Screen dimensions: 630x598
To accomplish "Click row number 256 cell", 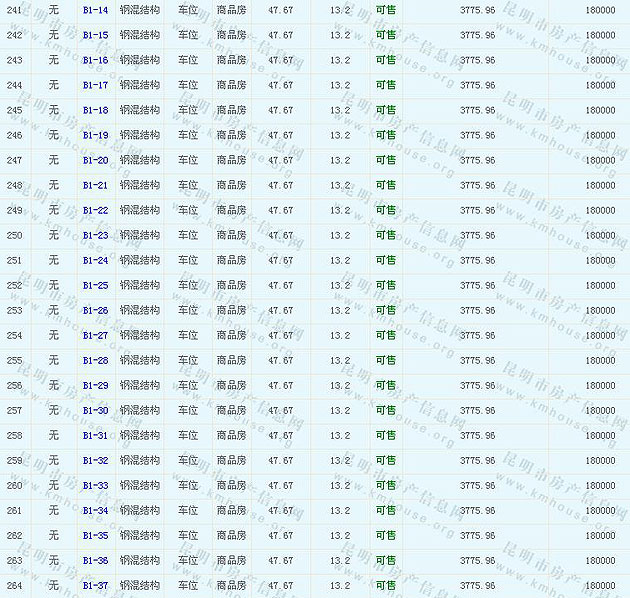I will [x=14, y=385].
